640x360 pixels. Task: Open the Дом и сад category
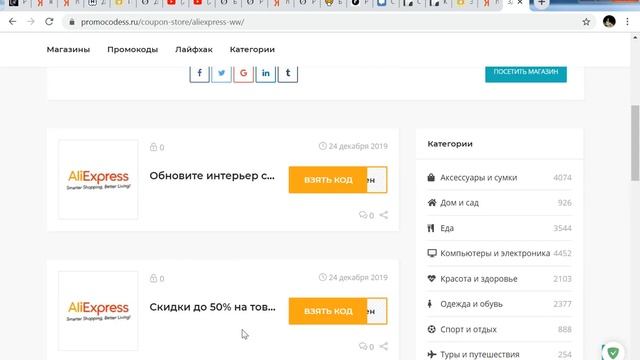[x=459, y=203]
